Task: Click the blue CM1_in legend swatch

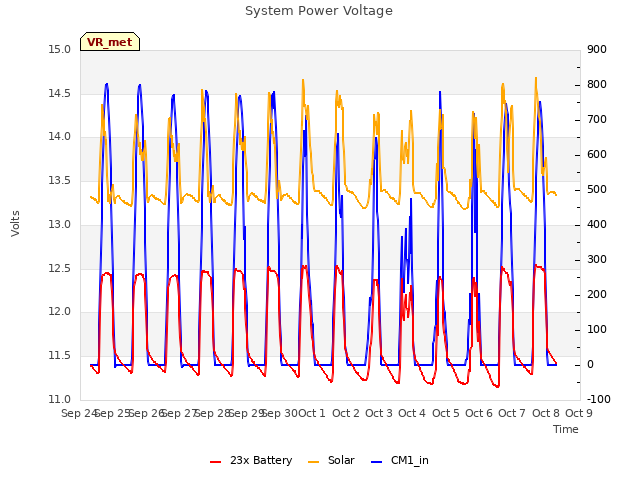Action: tap(376, 462)
